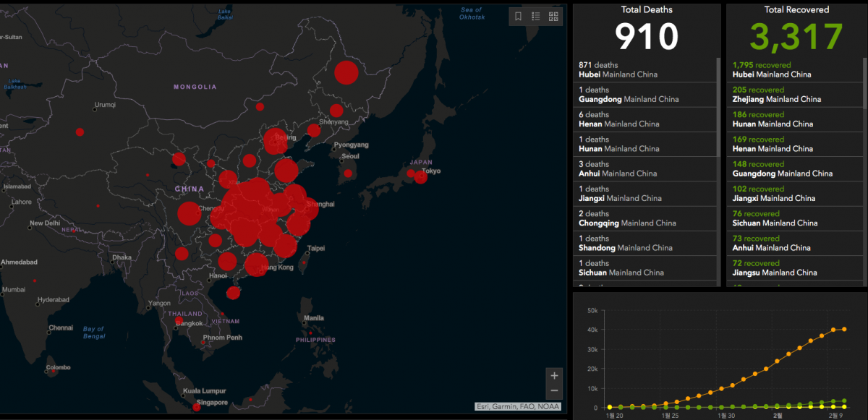Zoom out with the map minus button
Image resolution: width=868 pixels, height=420 pixels.
[x=554, y=391]
